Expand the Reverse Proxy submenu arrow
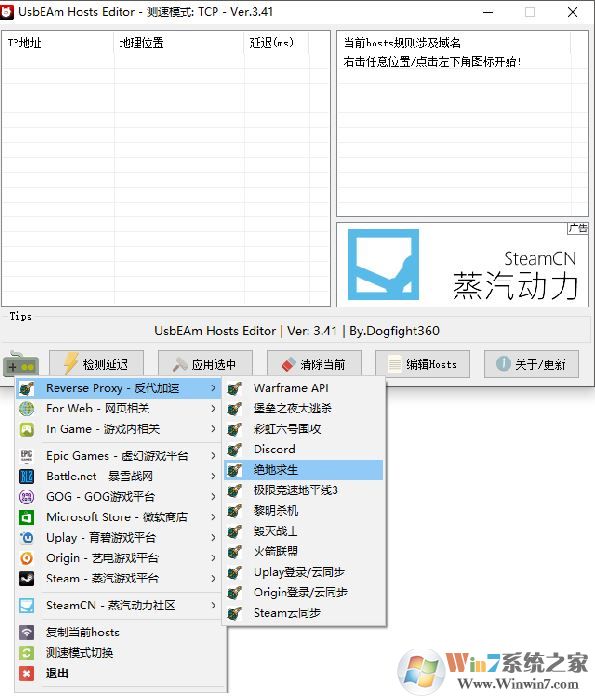595x698 pixels. (214, 388)
